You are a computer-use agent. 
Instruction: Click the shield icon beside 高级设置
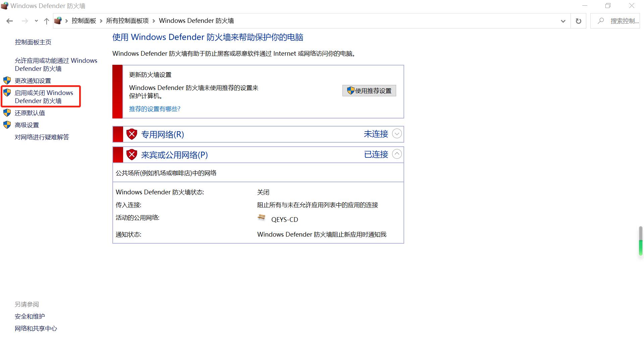(x=7, y=125)
